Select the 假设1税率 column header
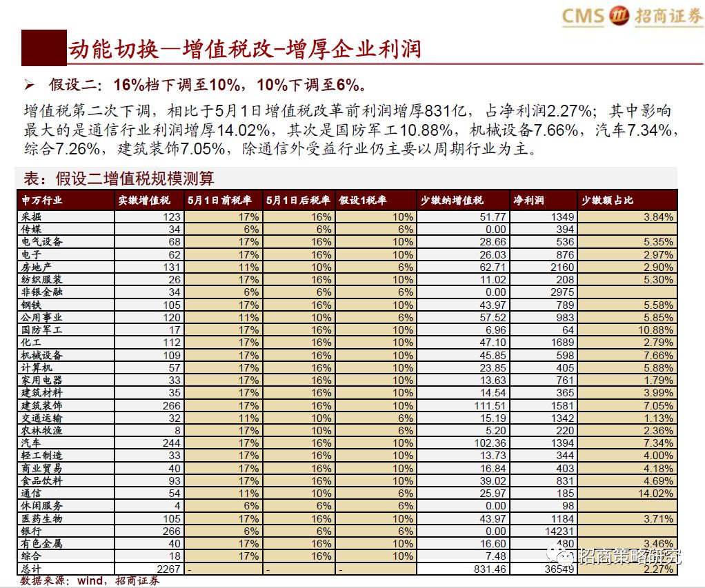 coord(363,201)
